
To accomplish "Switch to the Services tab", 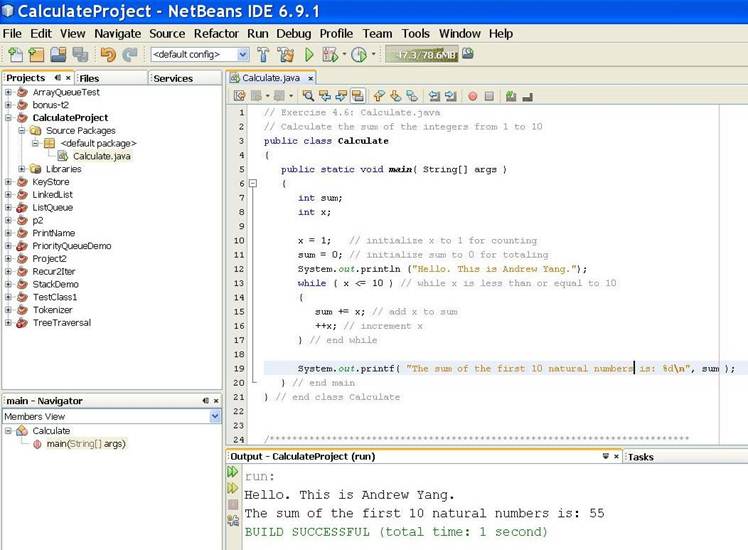I will point(173,78).
